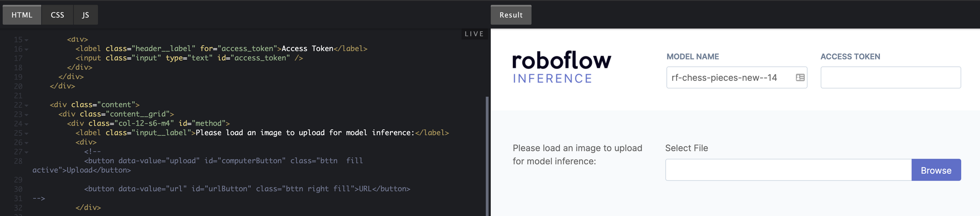Click the LIVE indicator in editor
980x216 pixels.
coord(474,34)
